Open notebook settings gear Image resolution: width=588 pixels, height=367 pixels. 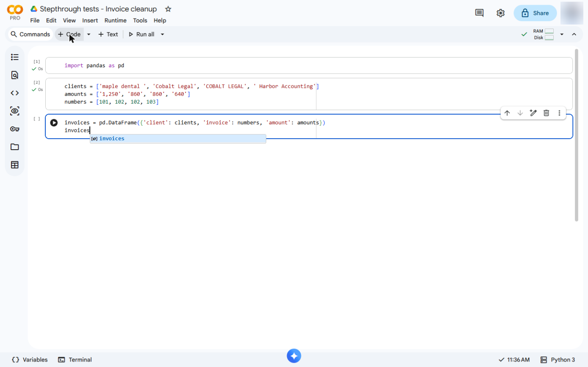[500, 13]
